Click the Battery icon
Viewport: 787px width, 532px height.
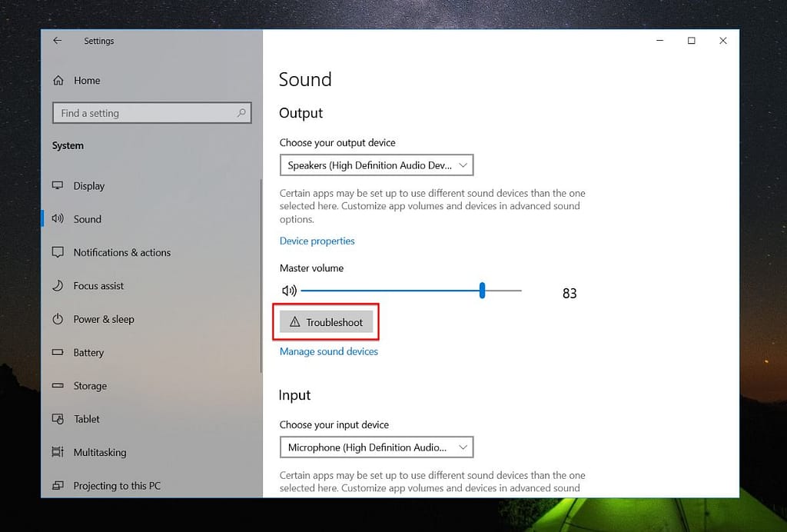(58, 352)
